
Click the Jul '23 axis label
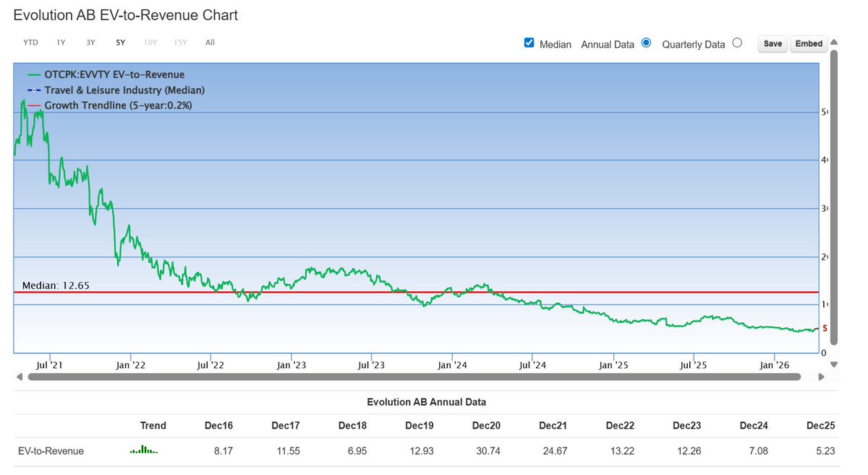(371, 365)
